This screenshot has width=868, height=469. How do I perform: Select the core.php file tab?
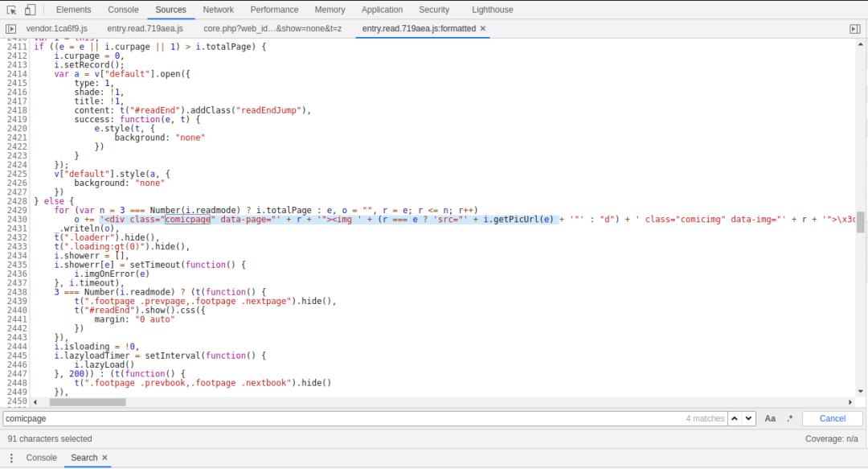pos(272,28)
